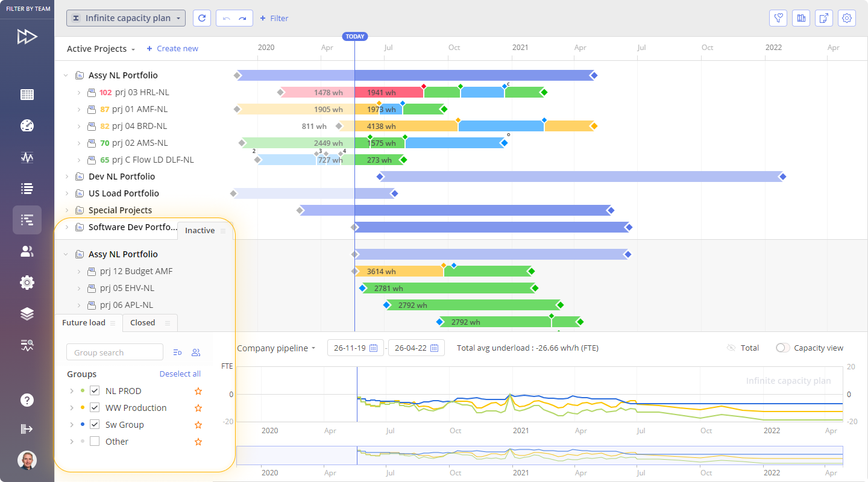Image resolution: width=868 pixels, height=482 pixels.
Task: Click the refresh icon in top toolbar
Action: 202,18
